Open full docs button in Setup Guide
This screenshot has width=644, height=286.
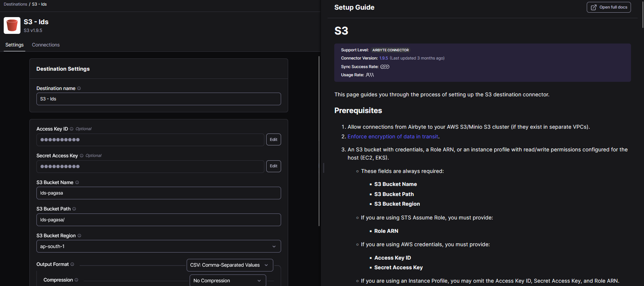tap(608, 7)
